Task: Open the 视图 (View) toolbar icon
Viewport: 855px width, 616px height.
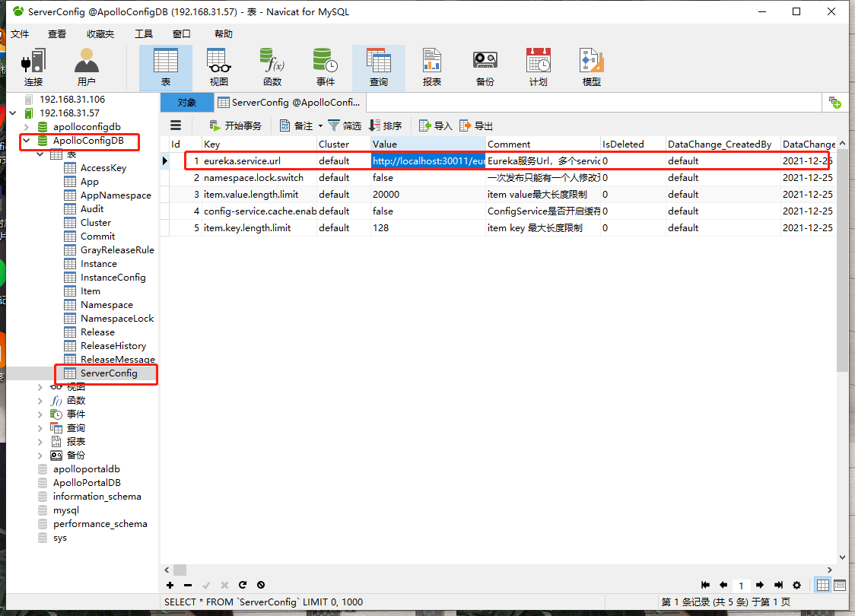Action: (x=218, y=67)
